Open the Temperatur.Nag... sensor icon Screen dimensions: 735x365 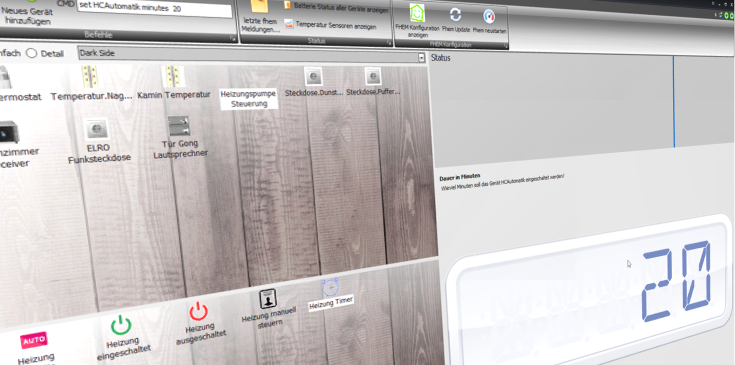point(90,77)
